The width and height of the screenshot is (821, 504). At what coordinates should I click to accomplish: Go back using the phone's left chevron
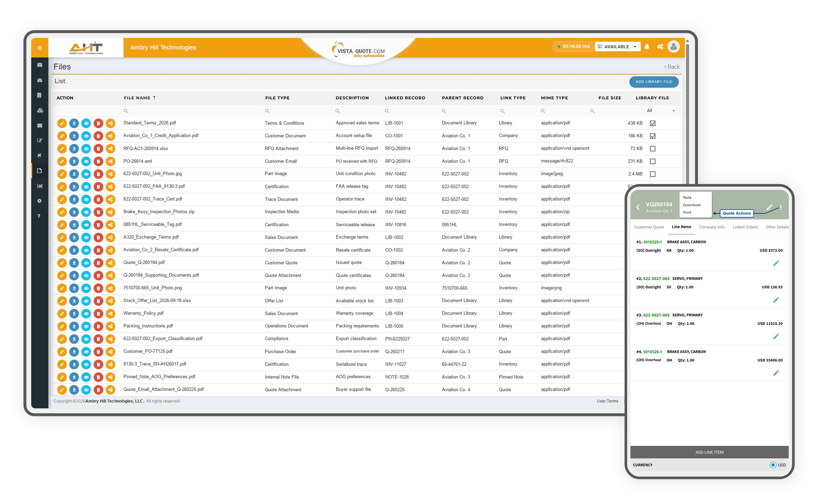coord(637,207)
